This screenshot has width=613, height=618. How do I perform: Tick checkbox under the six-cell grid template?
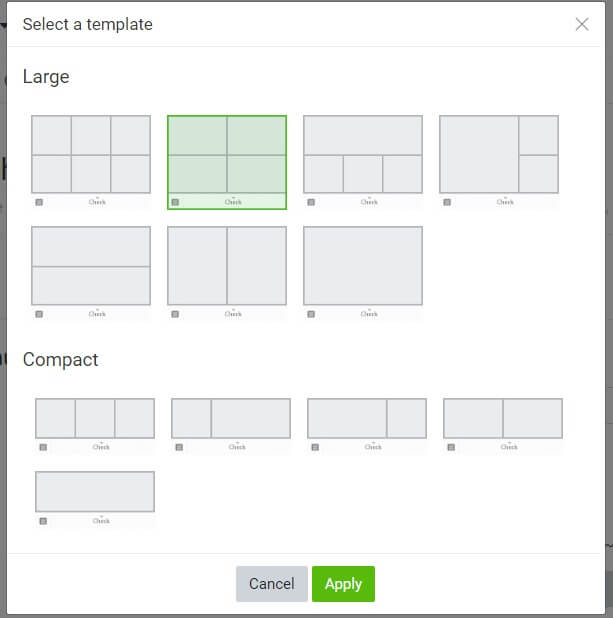(39, 202)
